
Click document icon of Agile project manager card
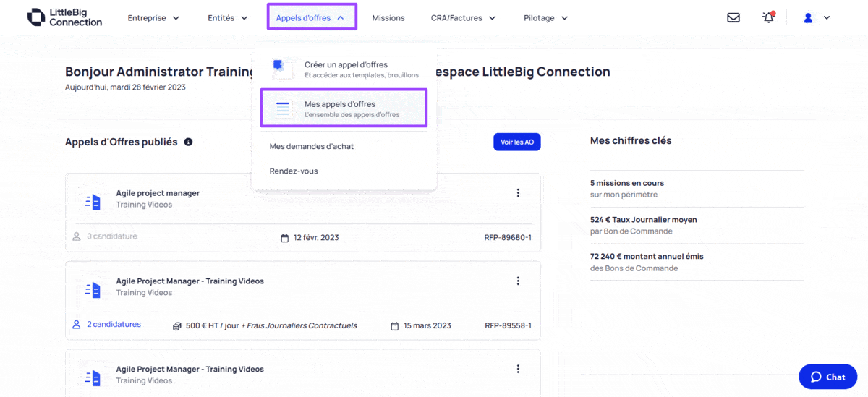pos(93,202)
